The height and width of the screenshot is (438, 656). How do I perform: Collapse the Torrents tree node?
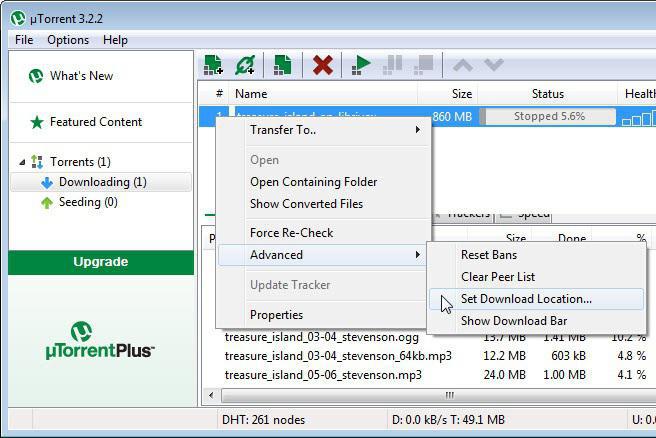click(22, 162)
